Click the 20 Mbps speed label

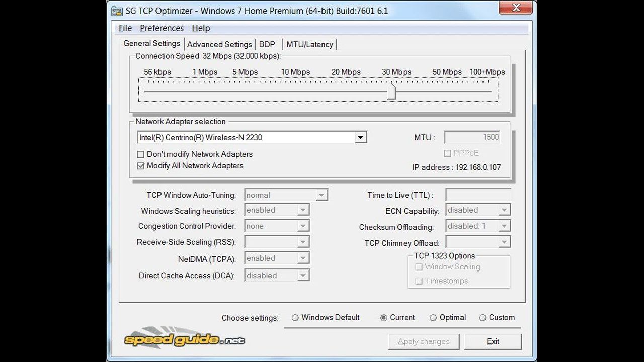pos(346,72)
